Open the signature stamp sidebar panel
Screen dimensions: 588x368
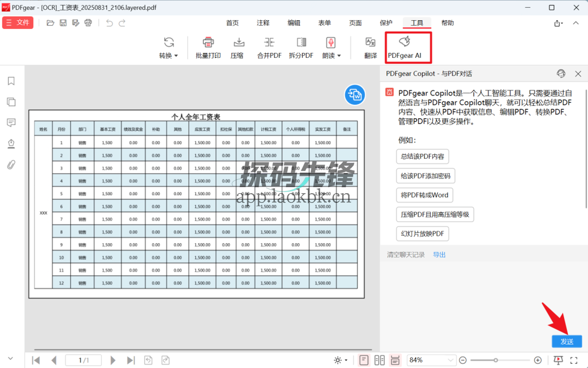point(11,144)
